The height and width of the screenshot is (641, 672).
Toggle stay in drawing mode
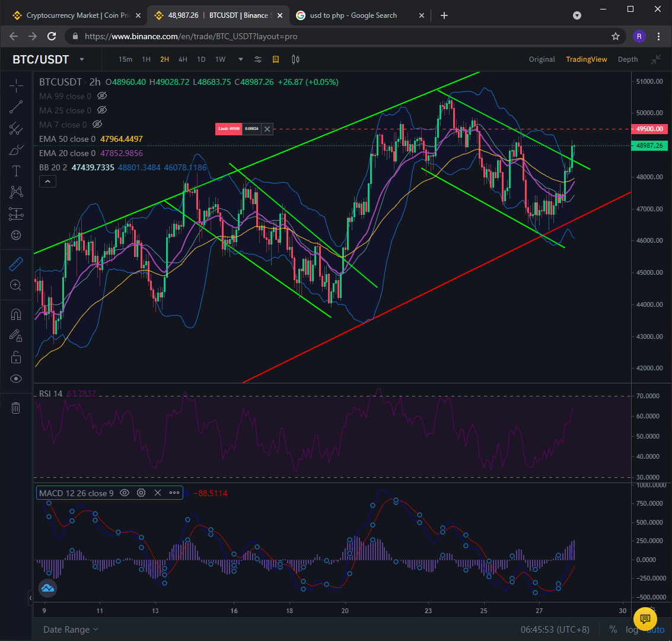(x=16, y=336)
